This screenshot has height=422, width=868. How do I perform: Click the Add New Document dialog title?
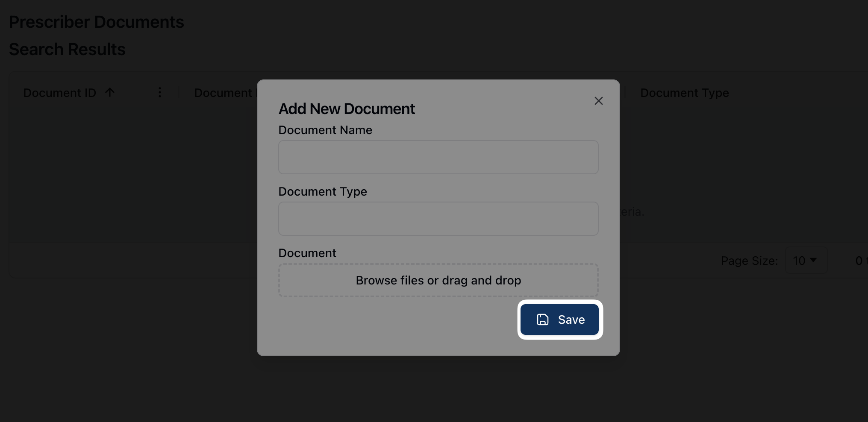(347, 109)
